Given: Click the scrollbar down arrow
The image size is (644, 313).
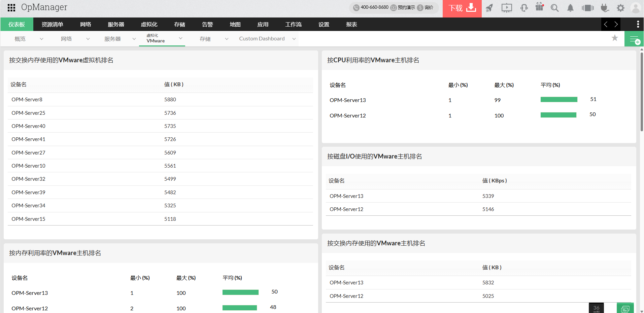Looking at the screenshot, I should pyautogui.click(x=642, y=311).
